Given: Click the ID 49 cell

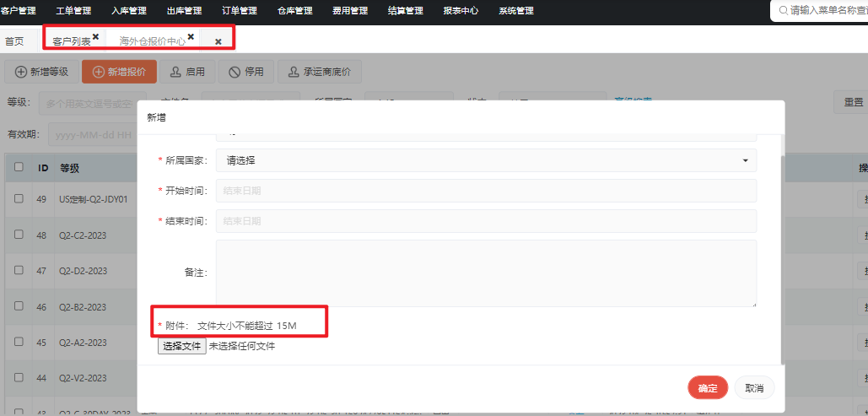Looking at the screenshot, I should (x=41, y=199).
